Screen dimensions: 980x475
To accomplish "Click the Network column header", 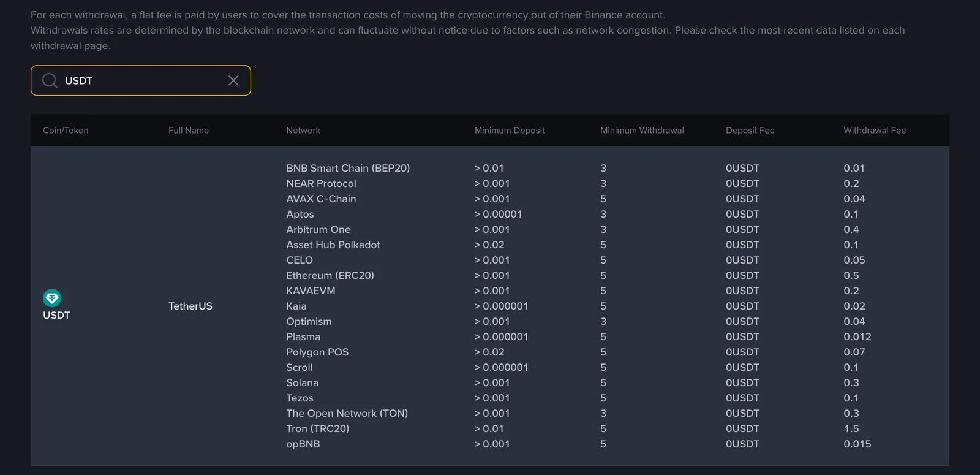I will (x=303, y=131).
